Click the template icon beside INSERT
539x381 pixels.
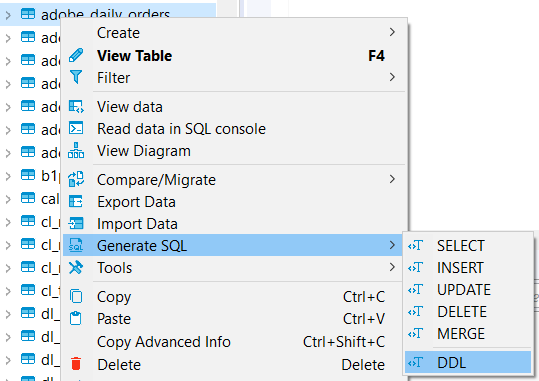tap(415, 268)
